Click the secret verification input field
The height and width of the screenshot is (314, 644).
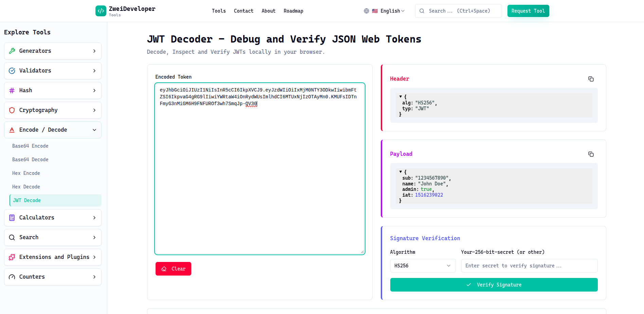tap(529, 266)
